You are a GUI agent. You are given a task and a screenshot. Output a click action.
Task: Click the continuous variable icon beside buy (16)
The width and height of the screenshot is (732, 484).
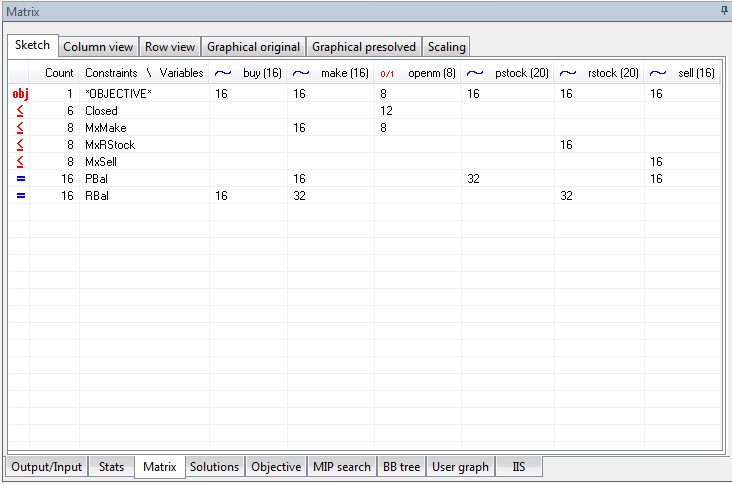(x=222, y=73)
